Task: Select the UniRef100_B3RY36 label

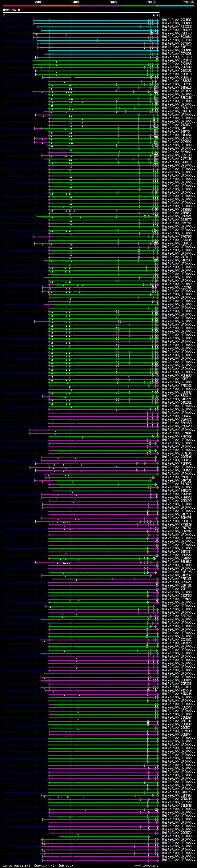Action: pyautogui.click(x=177, y=84)
